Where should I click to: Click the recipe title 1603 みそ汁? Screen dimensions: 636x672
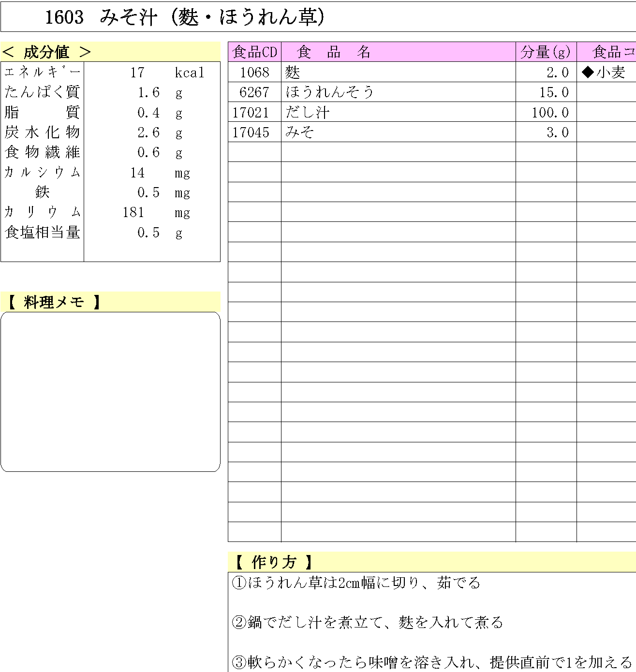[x=184, y=18]
